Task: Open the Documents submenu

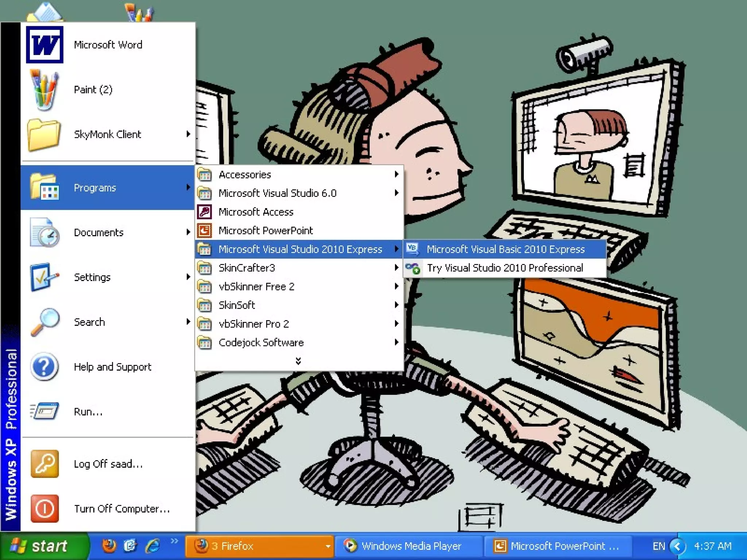Action: 98,233
